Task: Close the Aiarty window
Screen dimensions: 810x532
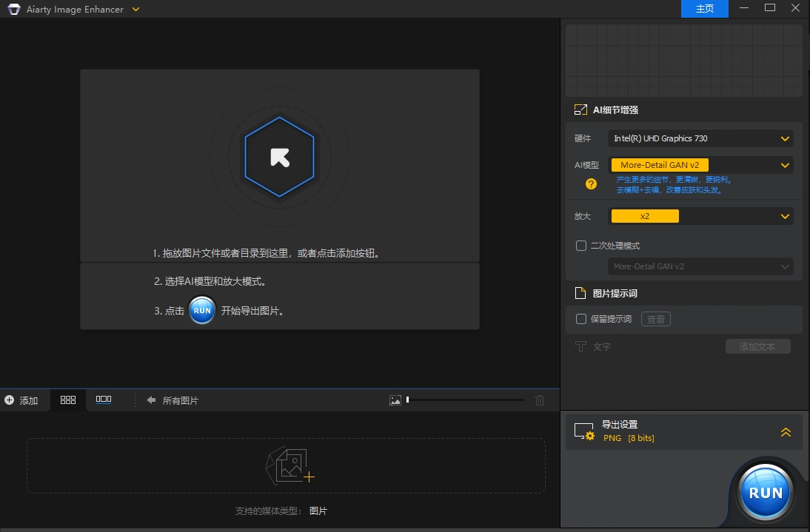Action: (795, 7)
